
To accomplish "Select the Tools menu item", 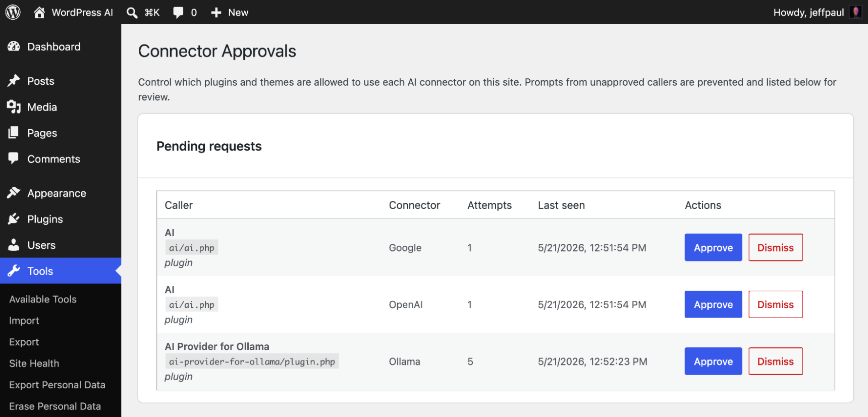I will point(61,271).
